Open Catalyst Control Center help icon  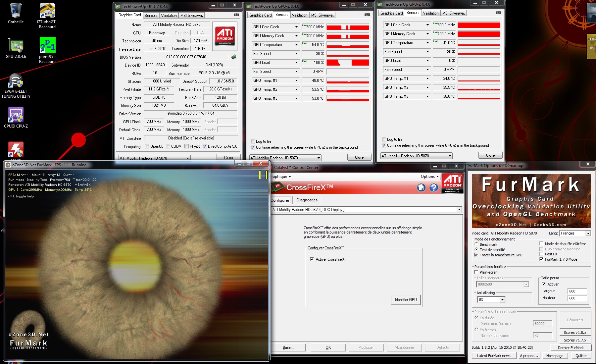pos(434,188)
